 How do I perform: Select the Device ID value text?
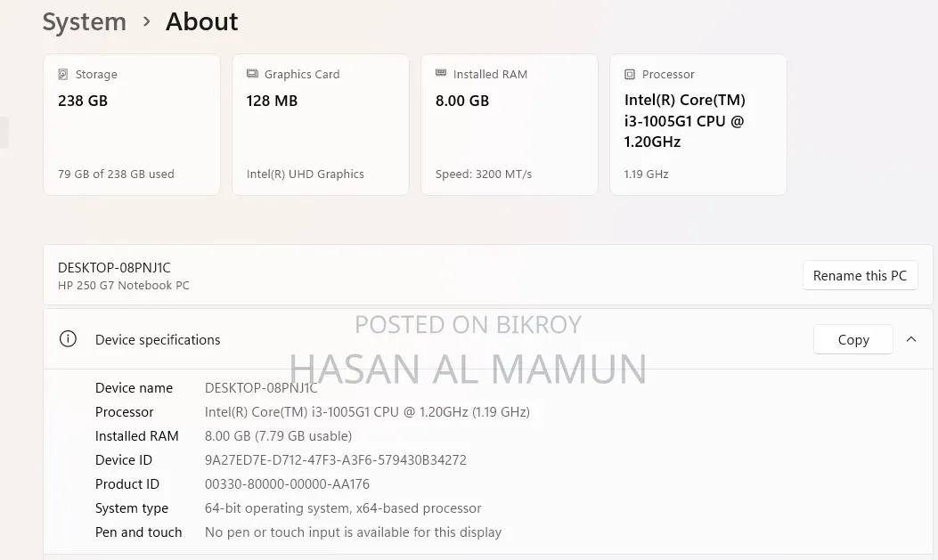pyautogui.click(x=336, y=460)
